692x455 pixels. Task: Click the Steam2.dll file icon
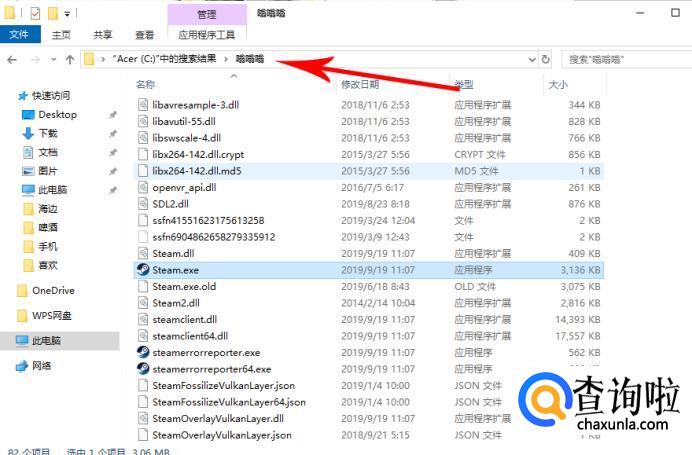tap(143, 303)
